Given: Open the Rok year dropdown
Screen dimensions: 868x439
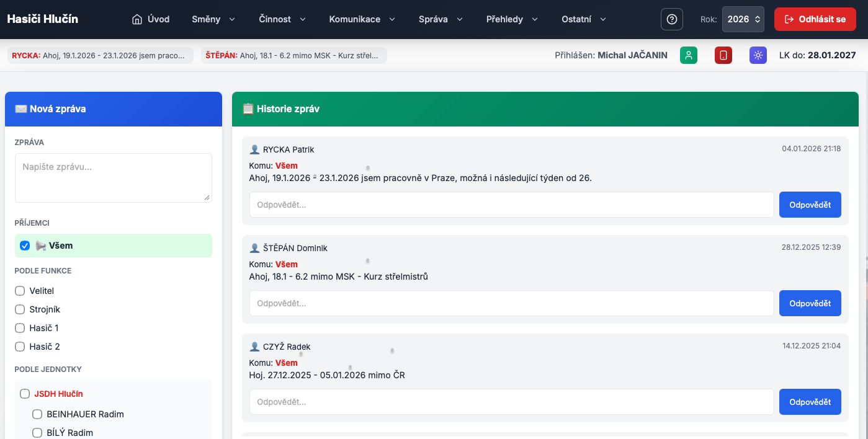Looking at the screenshot, I should point(743,19).
